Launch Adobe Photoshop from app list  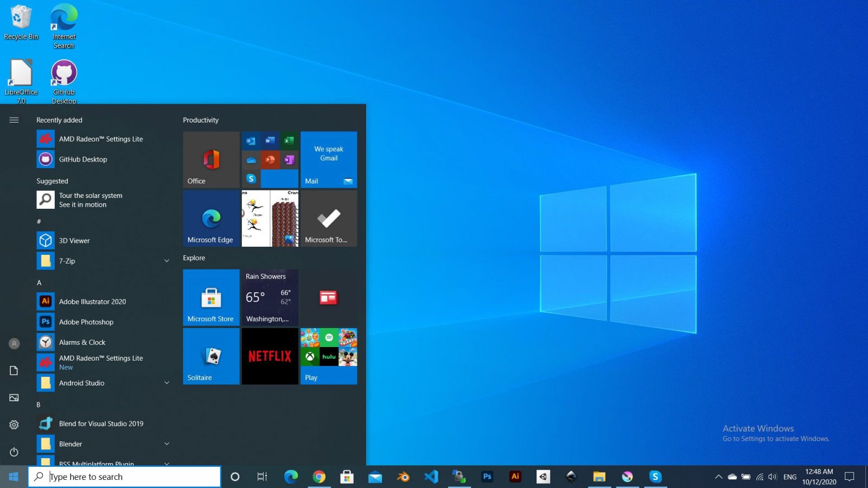(x=103, y=322)
